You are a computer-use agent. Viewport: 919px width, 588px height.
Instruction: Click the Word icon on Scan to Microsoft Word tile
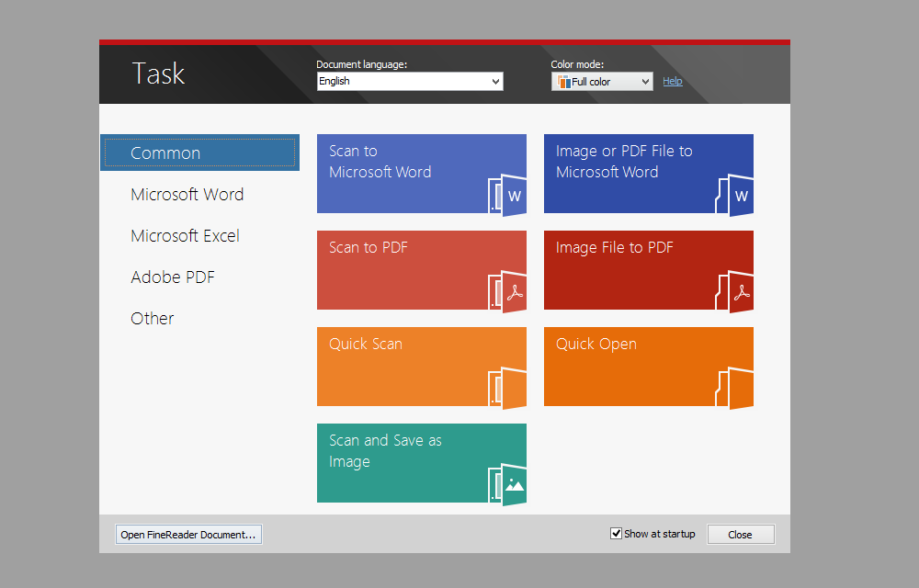(x=507, y=195)
